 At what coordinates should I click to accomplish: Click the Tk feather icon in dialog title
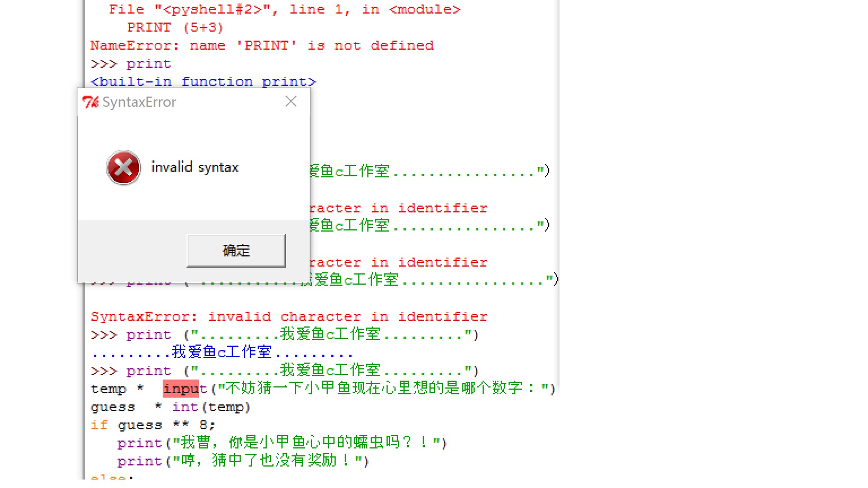(x=90, y=102)
